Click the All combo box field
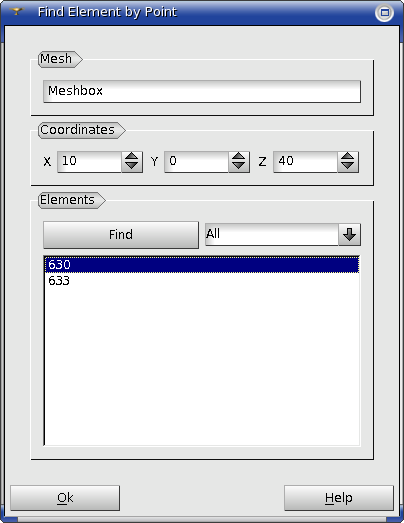The image size is (404, 523). tap(272, 234)
